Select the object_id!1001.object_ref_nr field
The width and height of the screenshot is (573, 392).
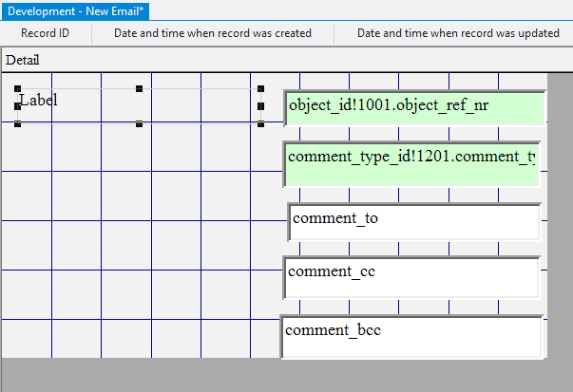(x=414, y=107)
